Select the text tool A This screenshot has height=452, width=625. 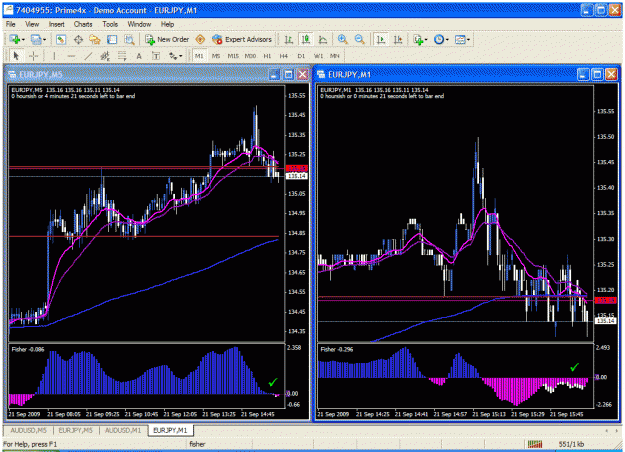point(139,56)
